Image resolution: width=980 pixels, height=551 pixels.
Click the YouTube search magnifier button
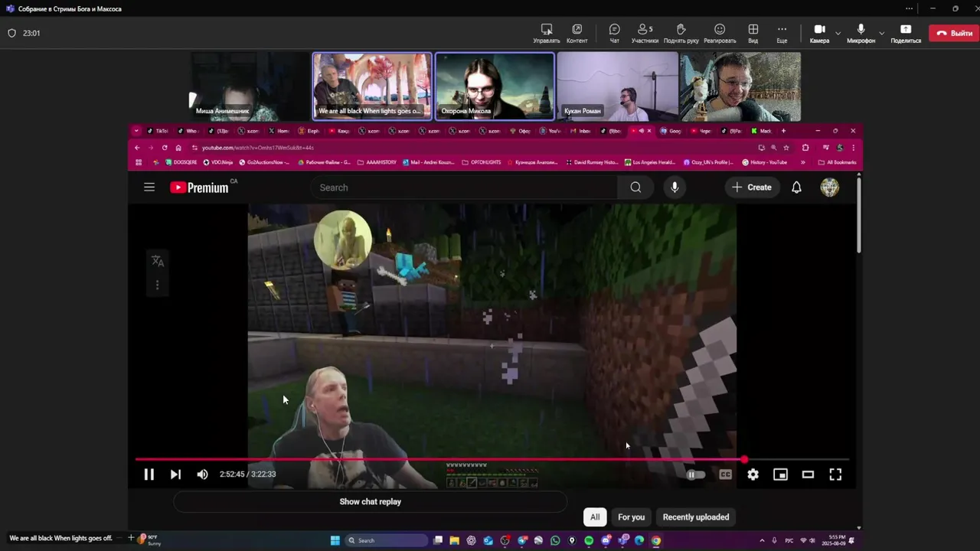point(635,187)
